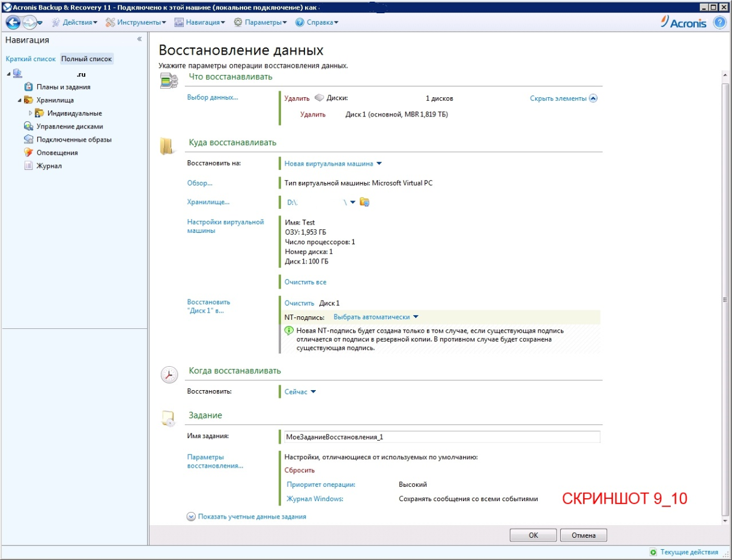The image size is (732, 560).
Task: Click the Приоритет операции link
Action: [321, 484]
